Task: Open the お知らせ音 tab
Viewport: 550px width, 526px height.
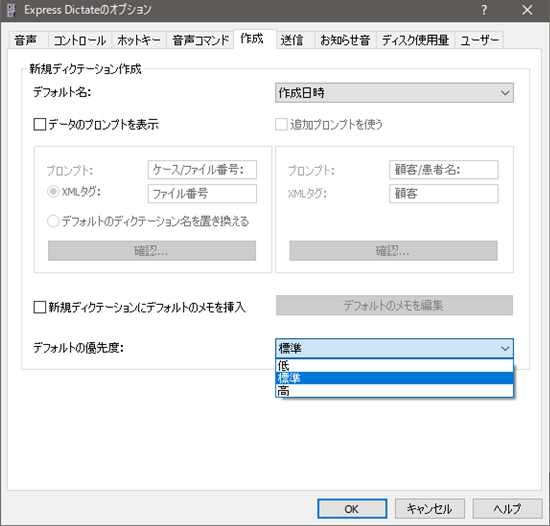Action: pos(345,40)
